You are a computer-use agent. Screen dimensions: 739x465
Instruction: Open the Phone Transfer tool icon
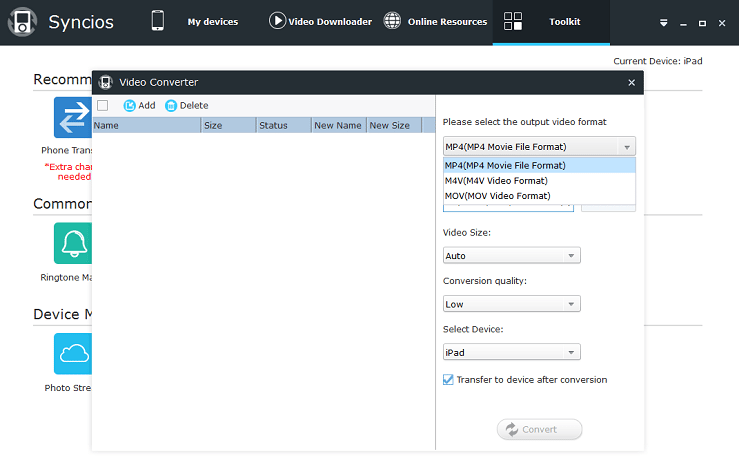(x=73, y=117)
